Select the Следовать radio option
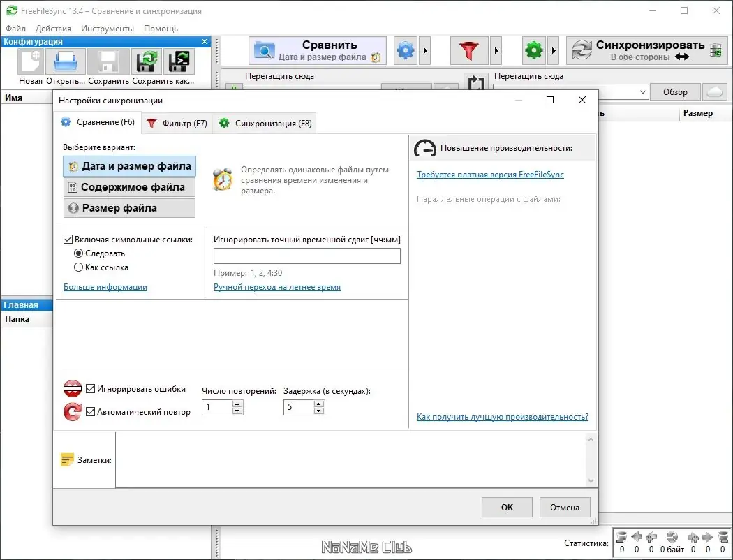This screenshot has width=733, height=560. click(x=78, y=253)
